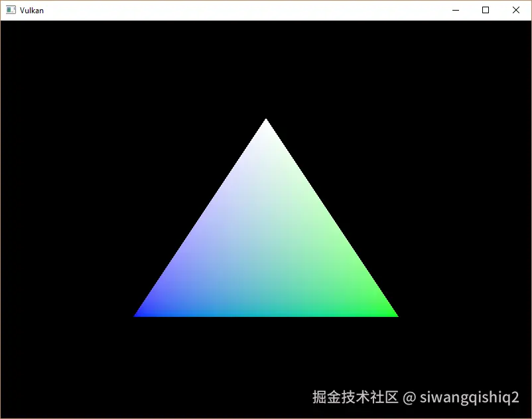Close the Vulkan window
Screen dimensions: 532x419
(517, 10)
